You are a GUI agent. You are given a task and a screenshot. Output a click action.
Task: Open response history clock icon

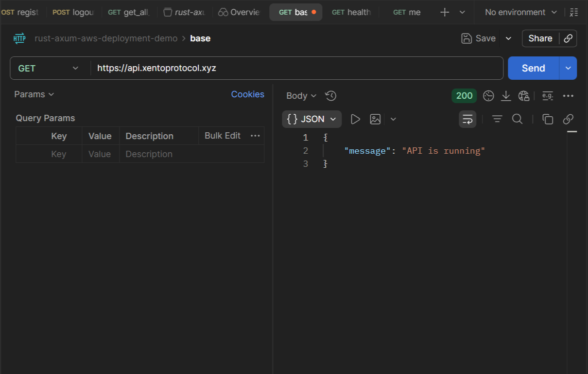(x=331, y=96)
